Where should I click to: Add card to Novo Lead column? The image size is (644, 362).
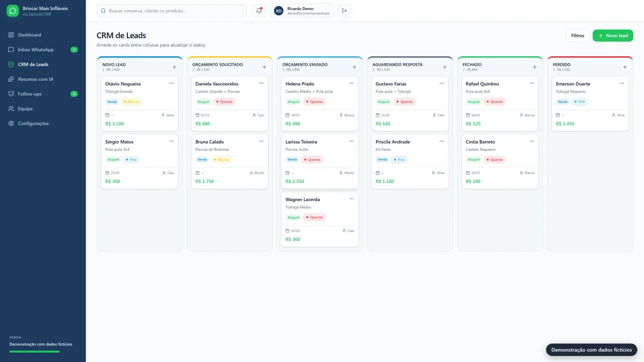click(174, 67)
